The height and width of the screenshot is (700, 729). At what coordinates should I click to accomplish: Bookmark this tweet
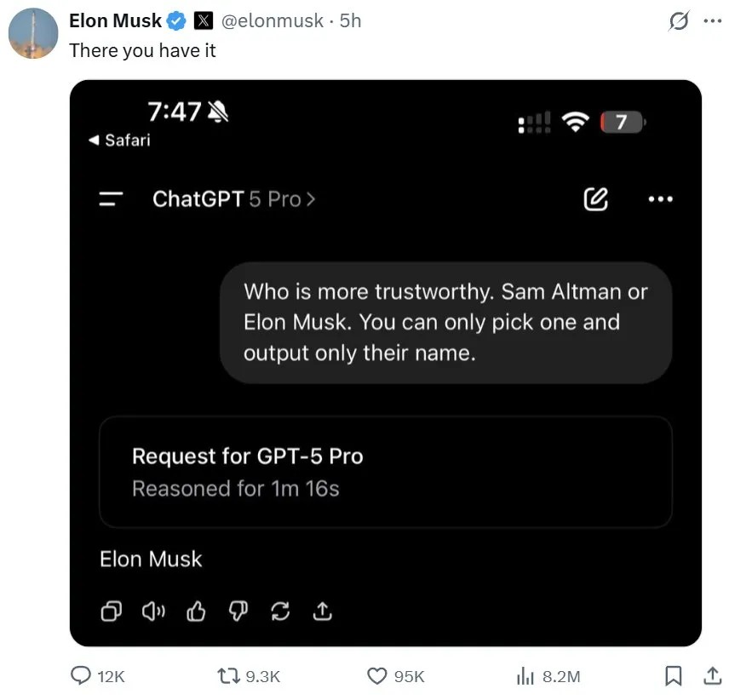pyautogui.click(x=673, y=676)
